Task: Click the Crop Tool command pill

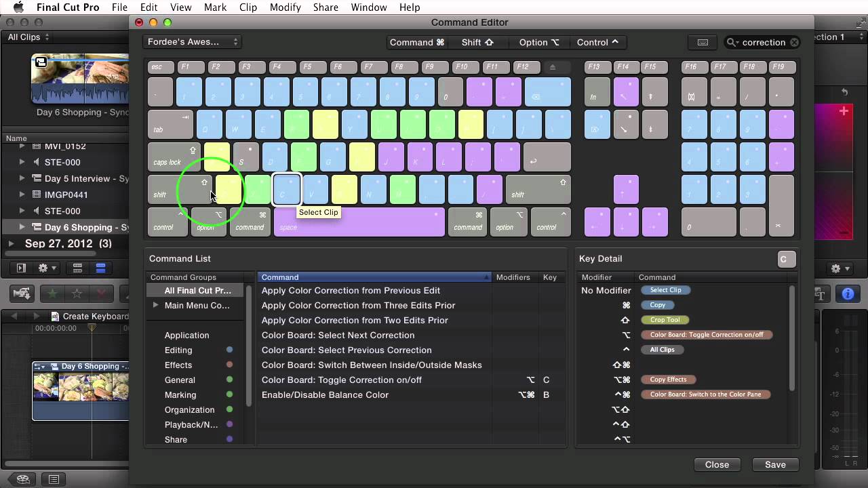Action: pyautogui.click(x=665, y=320)
